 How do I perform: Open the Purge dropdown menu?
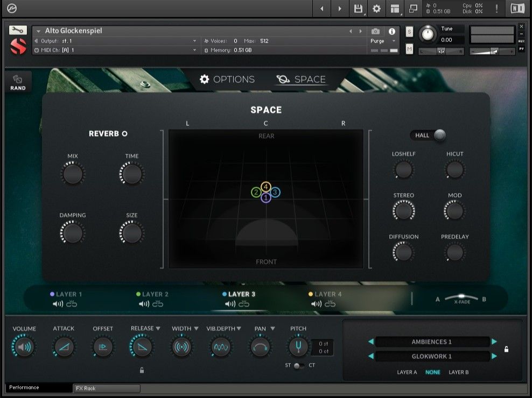383,41
